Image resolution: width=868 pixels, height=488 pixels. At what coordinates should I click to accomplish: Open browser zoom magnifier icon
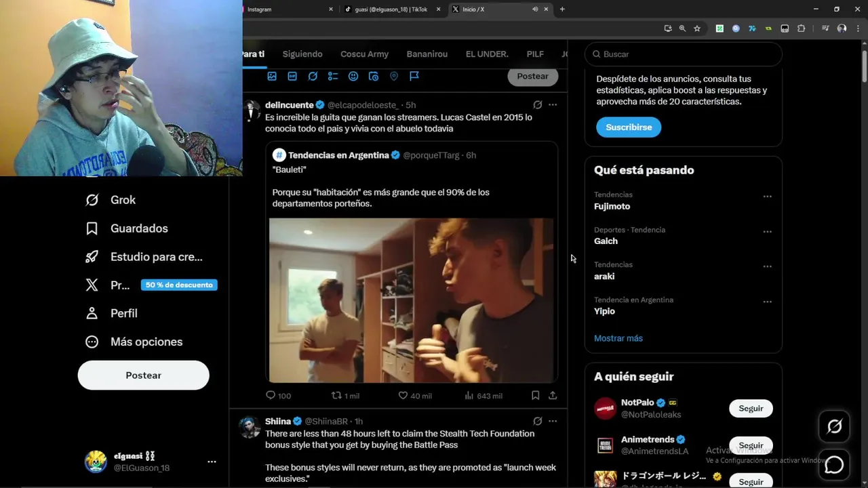coord(682,28)
